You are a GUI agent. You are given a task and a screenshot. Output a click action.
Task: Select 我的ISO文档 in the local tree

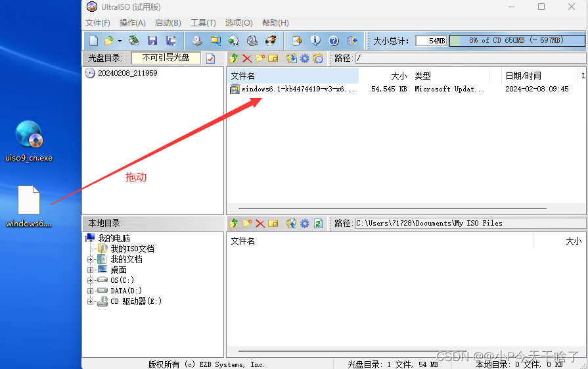pos(132,249)
